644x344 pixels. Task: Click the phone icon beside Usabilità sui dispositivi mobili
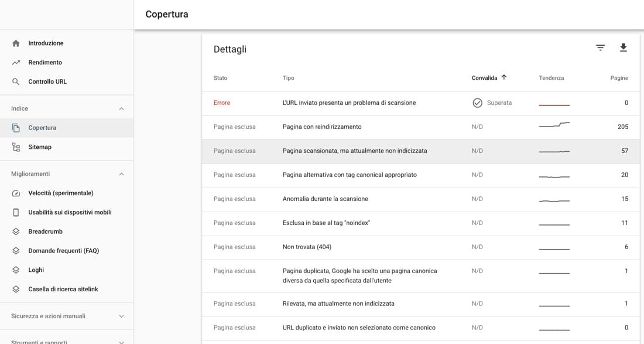(16, 213)
